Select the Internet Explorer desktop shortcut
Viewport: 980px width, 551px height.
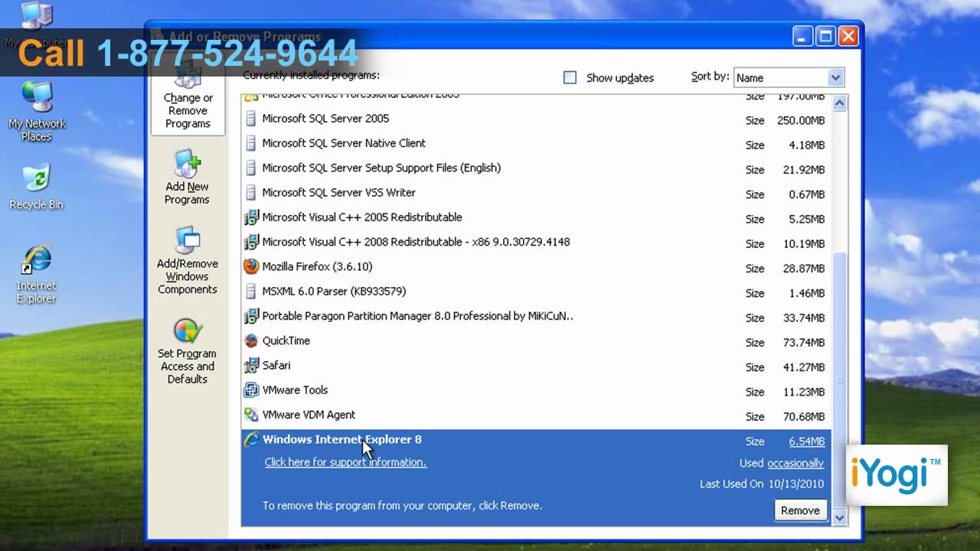pos(36,275)
